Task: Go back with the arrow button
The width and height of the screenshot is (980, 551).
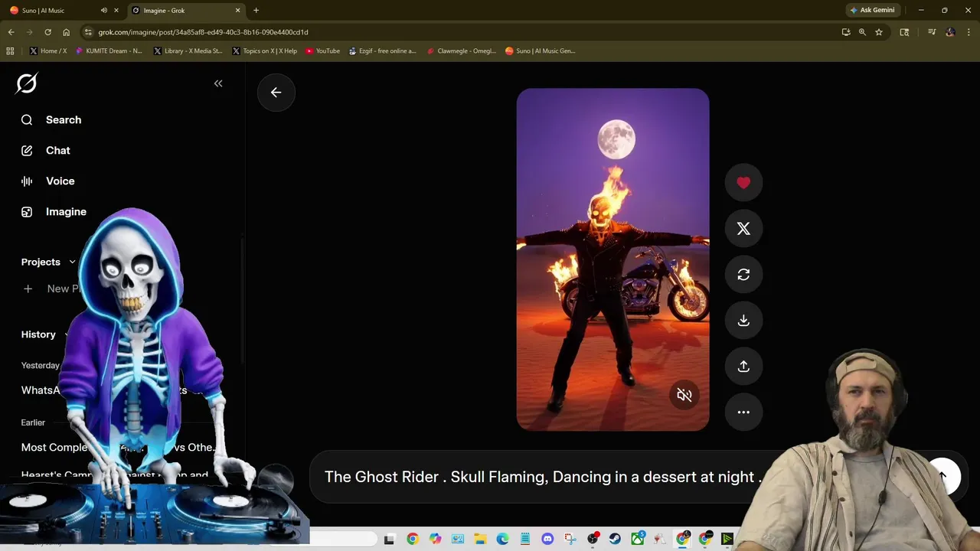Action: click(x=276, y=92)
